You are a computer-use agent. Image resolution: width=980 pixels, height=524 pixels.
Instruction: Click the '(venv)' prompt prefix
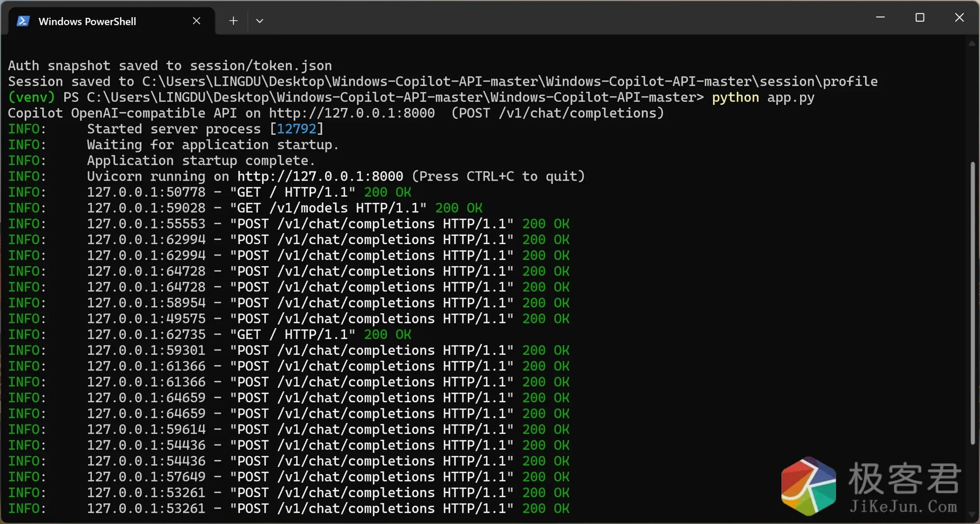[x=31, y=97]
